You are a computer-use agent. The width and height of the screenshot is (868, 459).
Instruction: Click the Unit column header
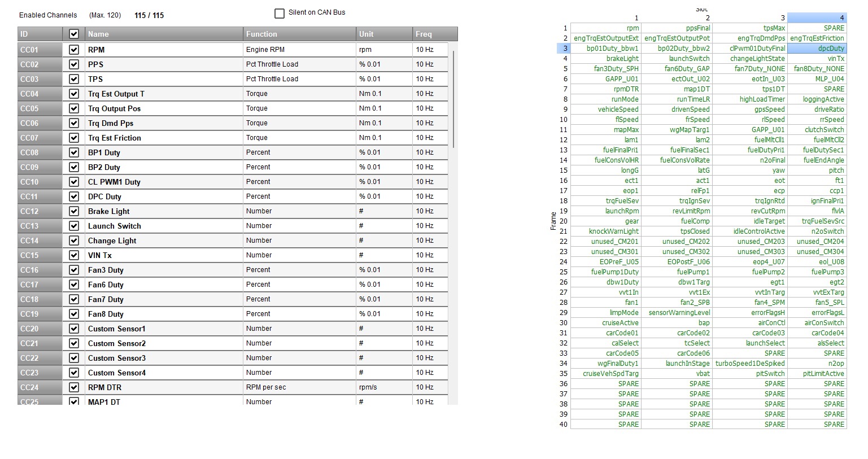point(384,34)
